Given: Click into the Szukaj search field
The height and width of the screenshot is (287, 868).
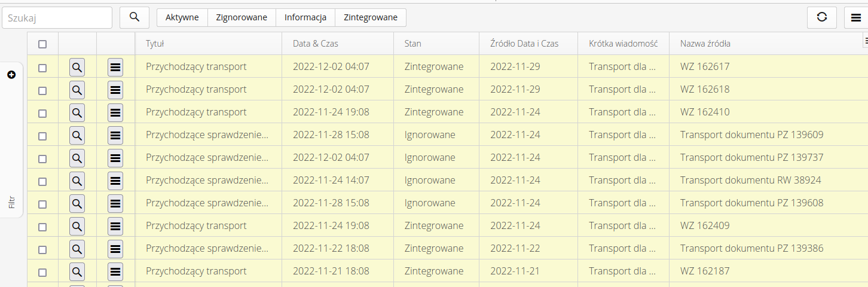Looking at the screenshot, I should point(57,18).
